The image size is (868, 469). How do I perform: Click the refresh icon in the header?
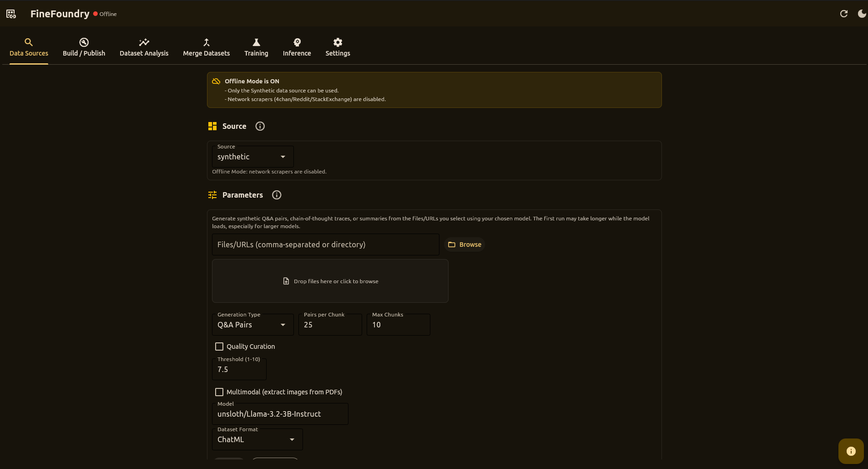coord(844,14)
